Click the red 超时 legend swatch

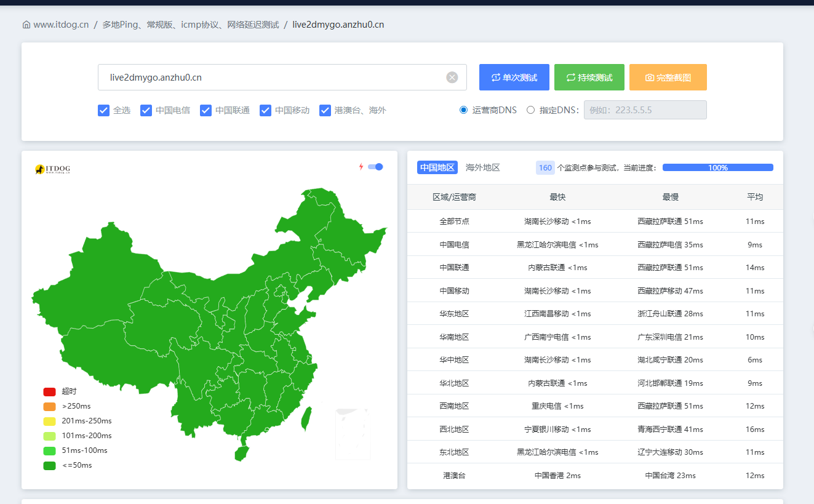point(49,391)
